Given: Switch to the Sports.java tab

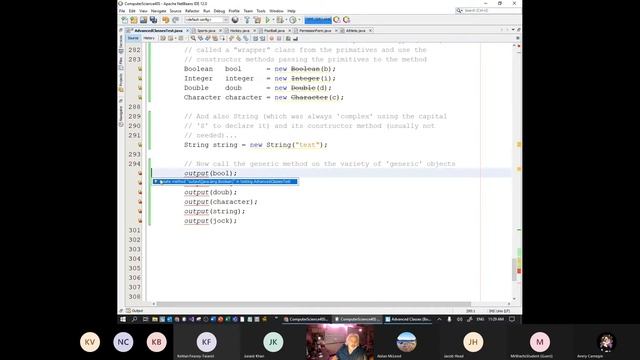Looking at the screenshot, I should 206,31.
